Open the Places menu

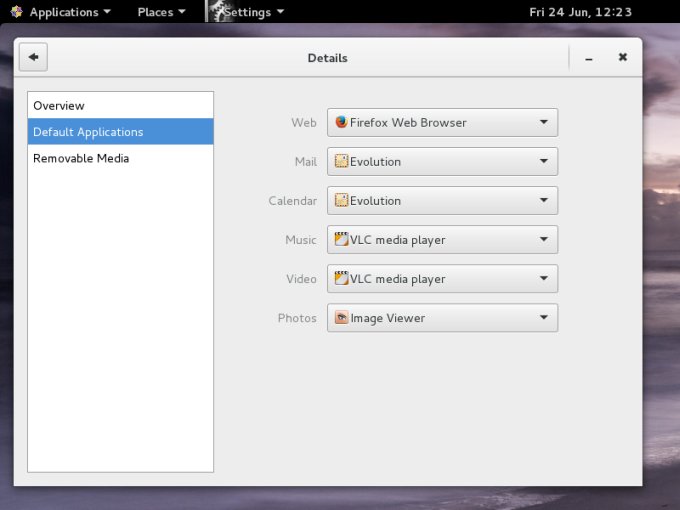click(x=161, y=12)
